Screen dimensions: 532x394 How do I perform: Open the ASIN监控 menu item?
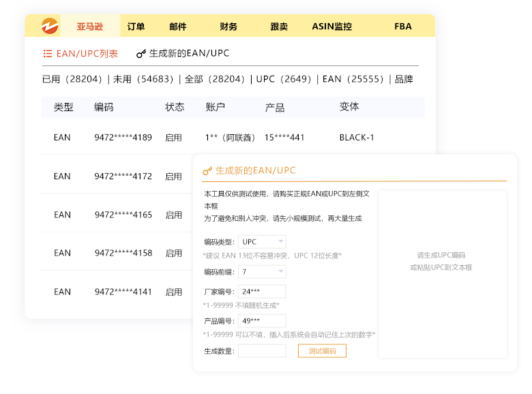pyautogui.click(x=331, y=27)
